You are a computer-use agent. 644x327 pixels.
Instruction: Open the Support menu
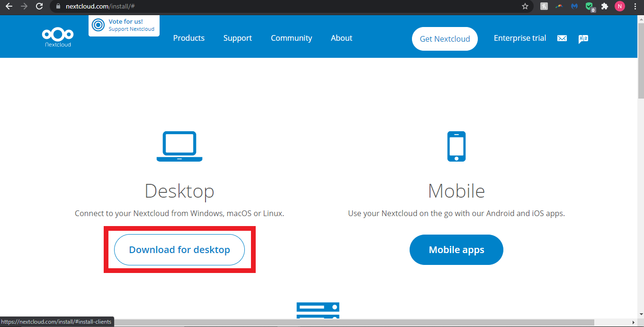click(x=238, y=38)
